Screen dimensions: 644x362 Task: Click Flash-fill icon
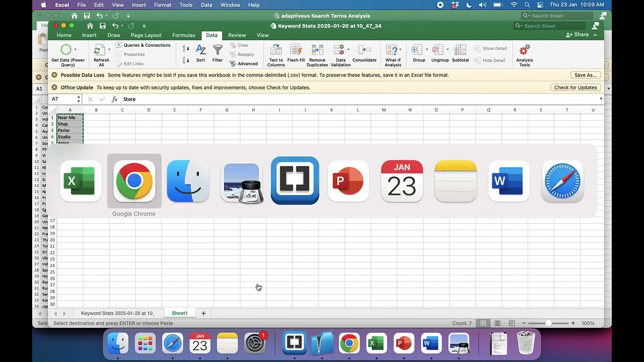296,50
